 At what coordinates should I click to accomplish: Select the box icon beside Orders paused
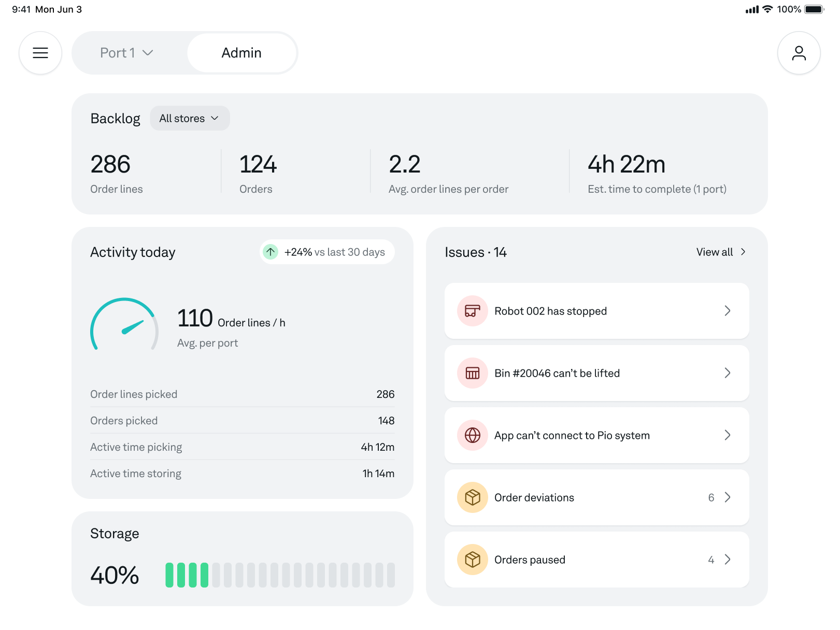click(x=472, y=560)
